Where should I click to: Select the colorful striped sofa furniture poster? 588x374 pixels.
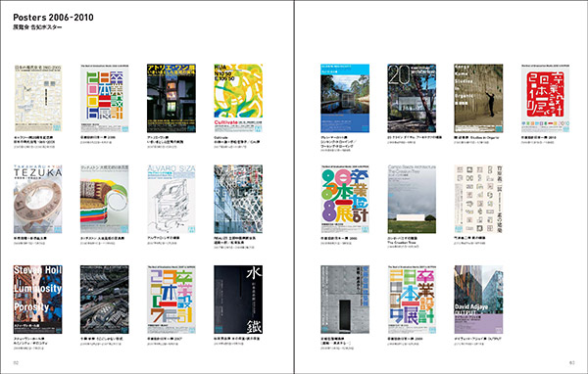tap(105, 199)
